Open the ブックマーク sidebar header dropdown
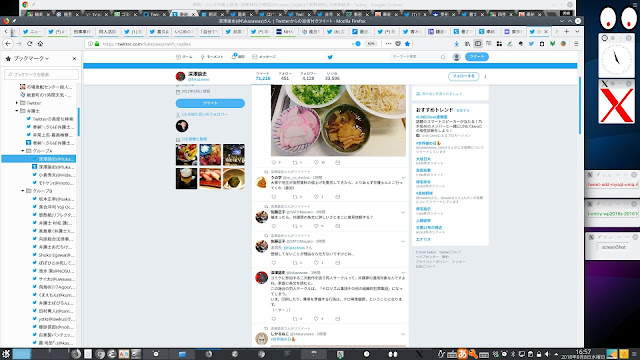The width and height of the screenshot is (640, 360). pyautogui.click(x=31, y=59)
